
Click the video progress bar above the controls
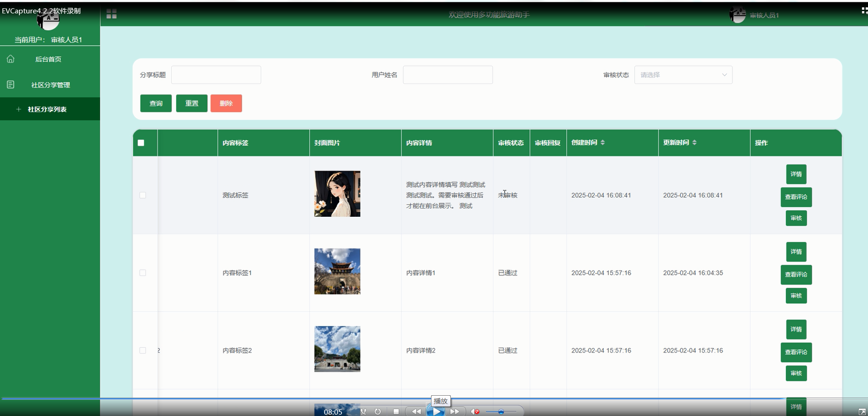434,398
